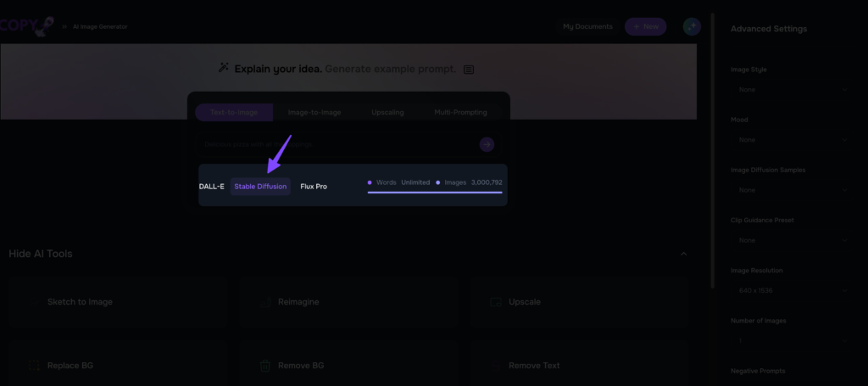
Task: Click the Remove BG trash icon
Action: 264,366
